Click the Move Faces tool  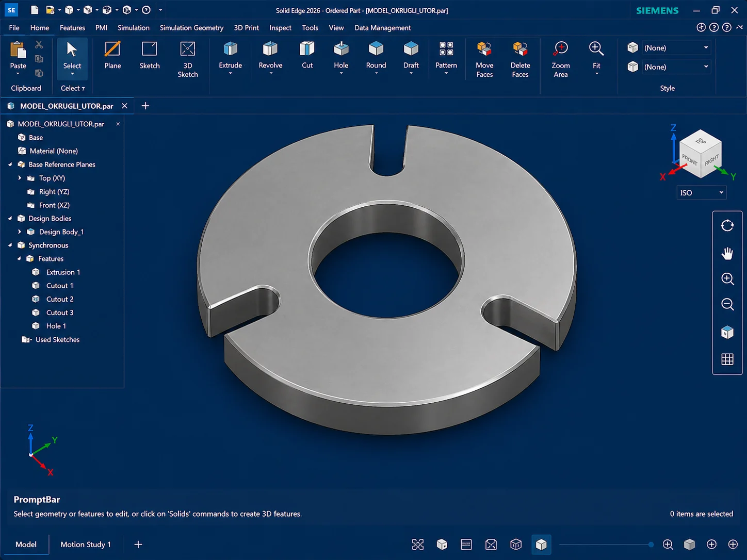coord(484,59)
